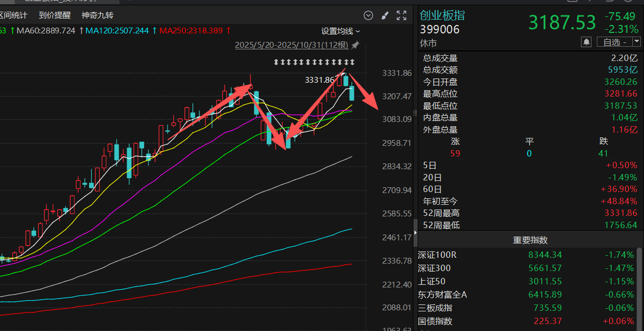Click the 自选 - watchlist button
The width and height of the screenshot is (644, 331).
pyautogui.click(x=613, y=41)
